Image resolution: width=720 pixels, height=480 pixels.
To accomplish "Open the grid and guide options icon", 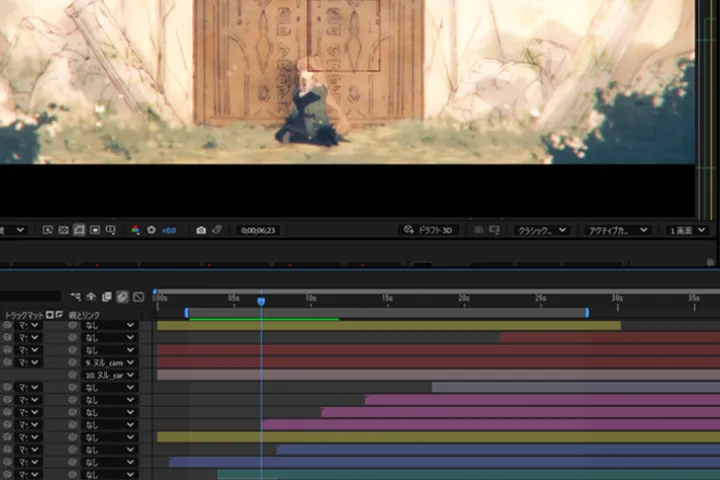I will point(110,230).
